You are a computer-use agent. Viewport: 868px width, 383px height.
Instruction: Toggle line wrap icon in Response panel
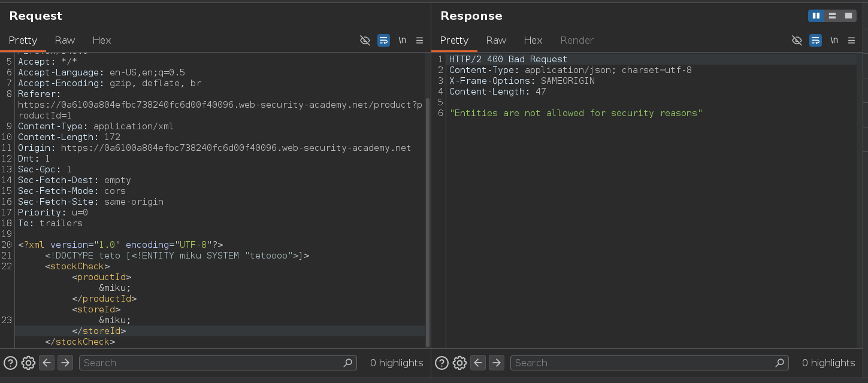coord(815,40)
